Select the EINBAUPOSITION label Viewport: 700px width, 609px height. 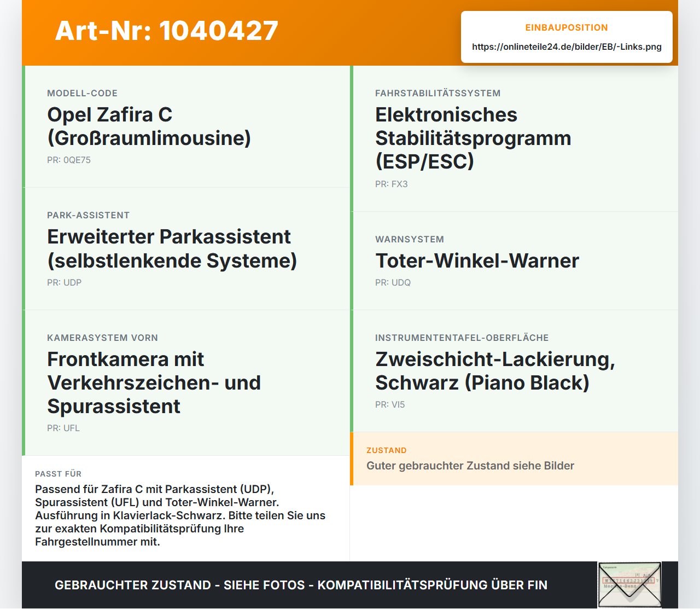567,27
